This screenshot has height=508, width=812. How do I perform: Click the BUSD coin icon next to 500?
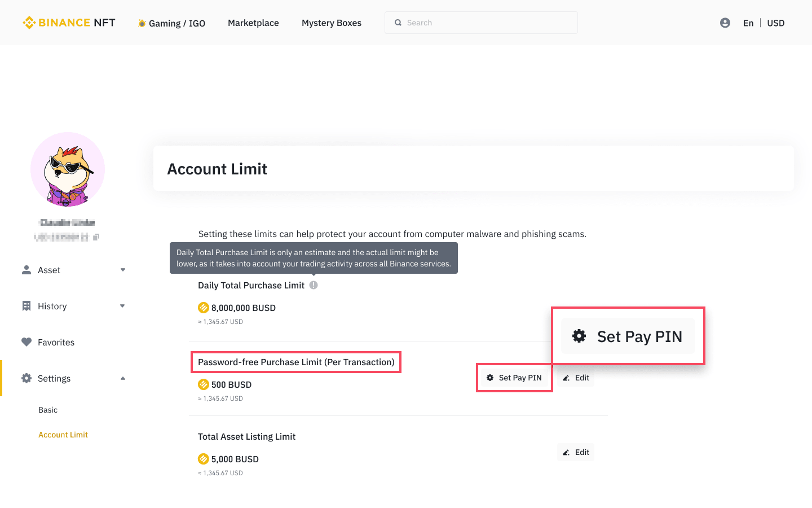[x=204, y=384]
